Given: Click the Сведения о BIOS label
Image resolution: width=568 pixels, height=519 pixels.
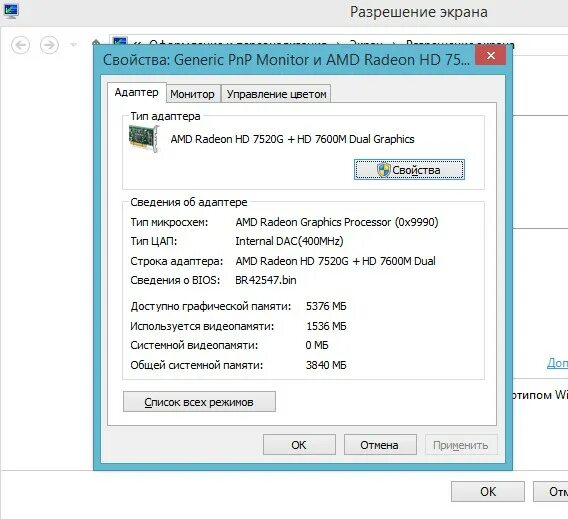Looking at the screenshot, I should (175, 280).
